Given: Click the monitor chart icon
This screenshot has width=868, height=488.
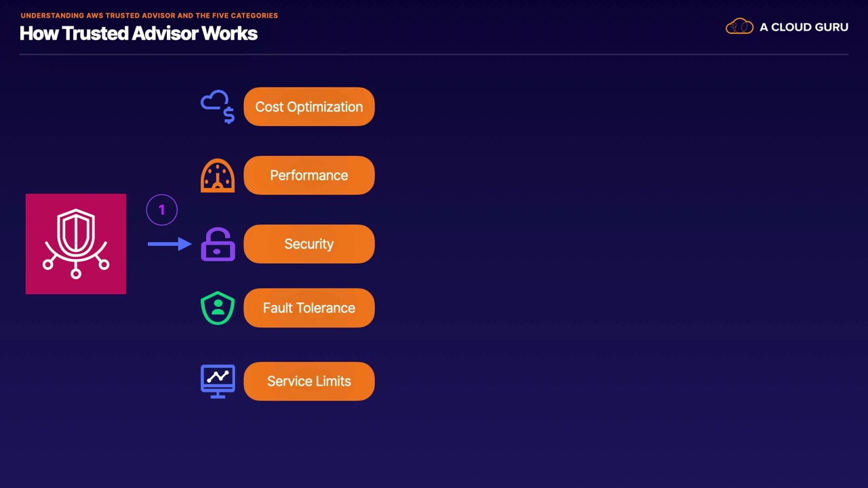Looking at the screenshot, I should (218, 382).
